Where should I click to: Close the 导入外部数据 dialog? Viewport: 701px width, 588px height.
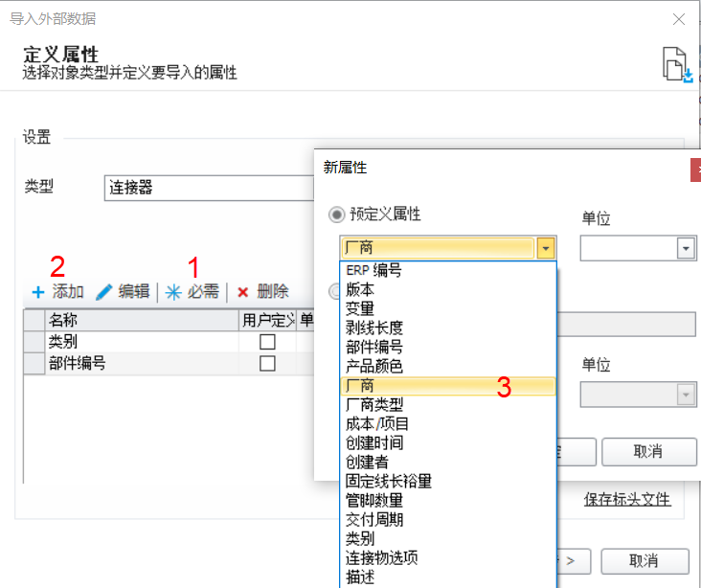coord(679,19)
